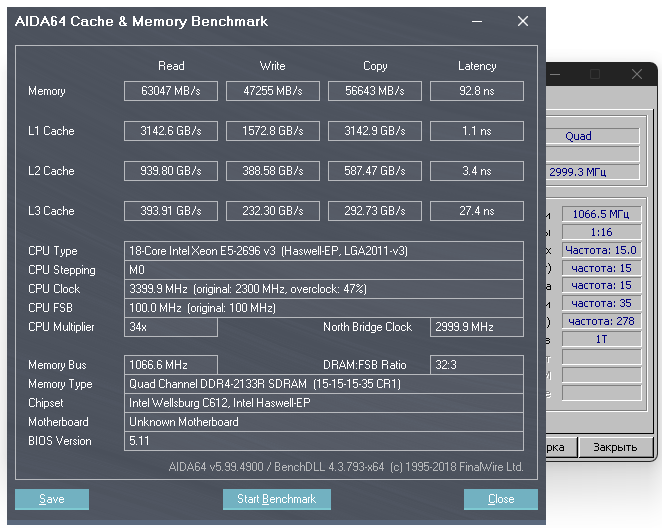Minimize the AIDA64 benchmark window
Viewport: 662px width, 528px height.
[x=477, y=21]
